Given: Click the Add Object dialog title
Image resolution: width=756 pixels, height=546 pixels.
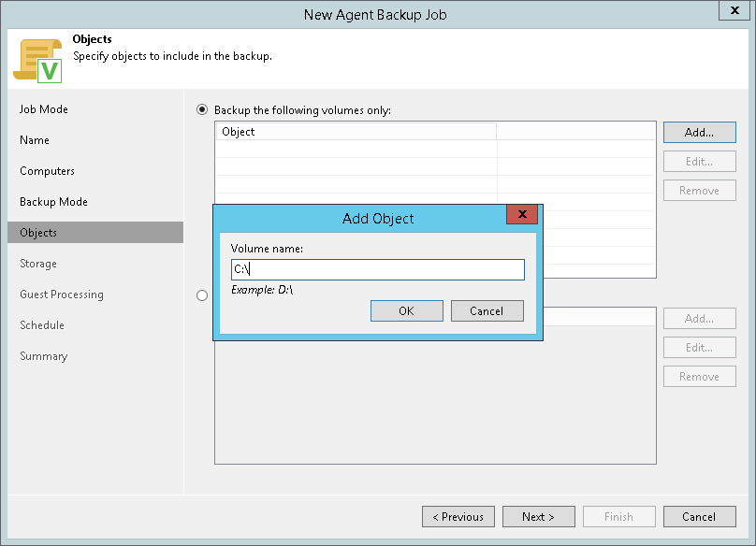Looking at the screenshot, I should pyautogui.click(x=378, y=219).
